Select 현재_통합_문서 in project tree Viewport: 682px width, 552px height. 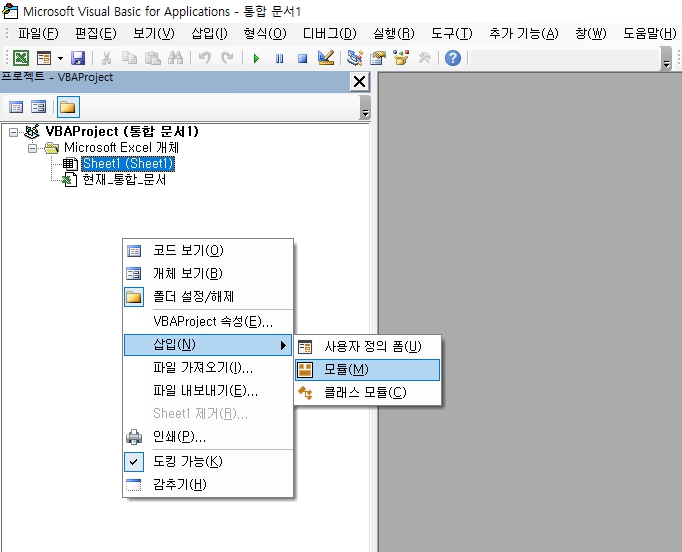pyautogui.click(x=124, y=180)
